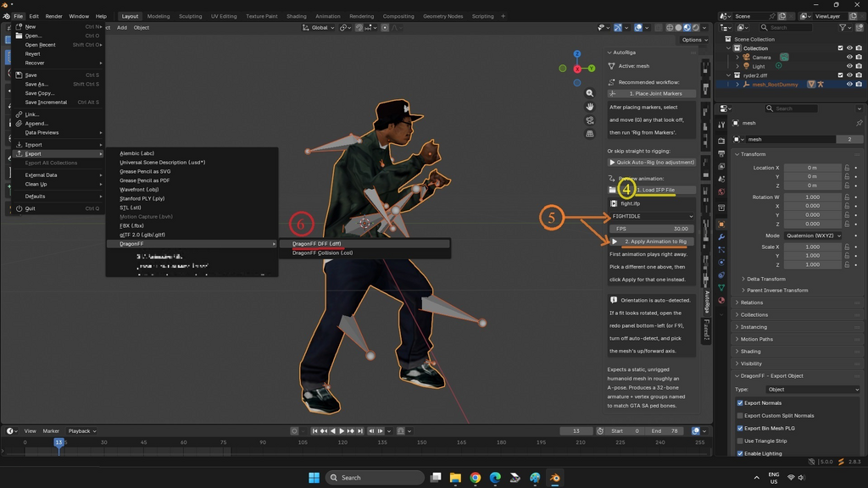
Task: Click the green Y axis gizmo
Action: pos(591,68)
